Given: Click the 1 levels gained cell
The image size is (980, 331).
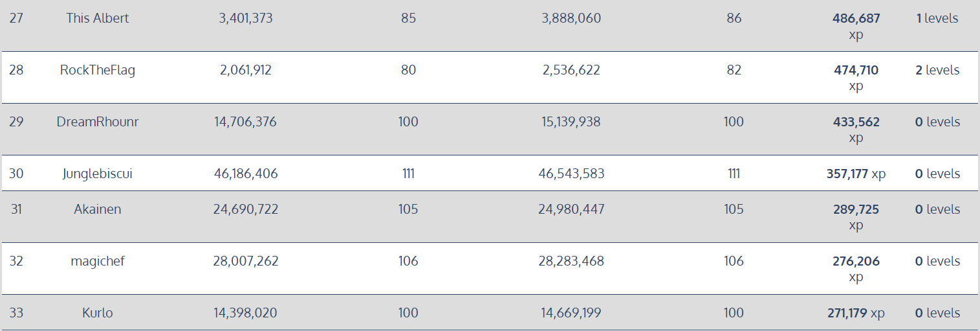Looking at the screenshot, I should [x=937, y=18].
